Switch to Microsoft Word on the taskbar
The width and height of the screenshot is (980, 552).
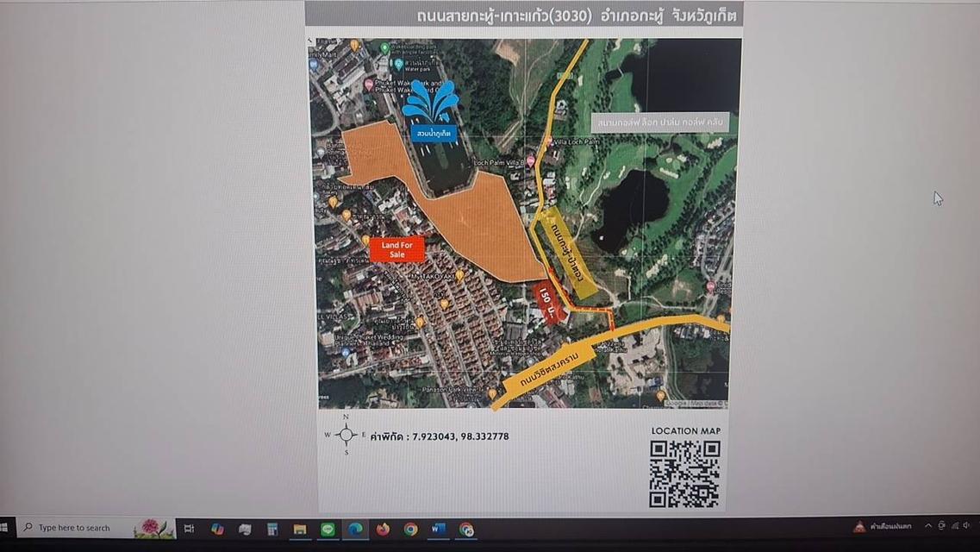click(x=438, y=530)
